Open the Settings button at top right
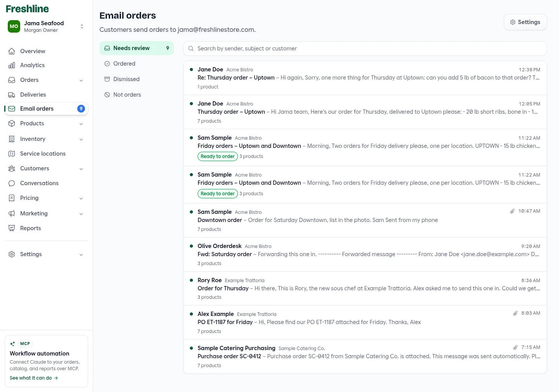559x392 pixels. (525, 22)
